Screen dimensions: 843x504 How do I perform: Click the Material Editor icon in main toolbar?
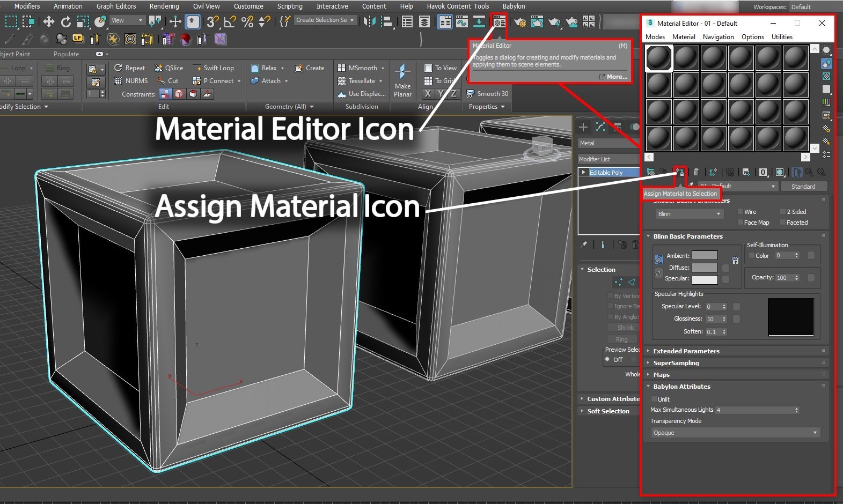[x=499, y=22]
